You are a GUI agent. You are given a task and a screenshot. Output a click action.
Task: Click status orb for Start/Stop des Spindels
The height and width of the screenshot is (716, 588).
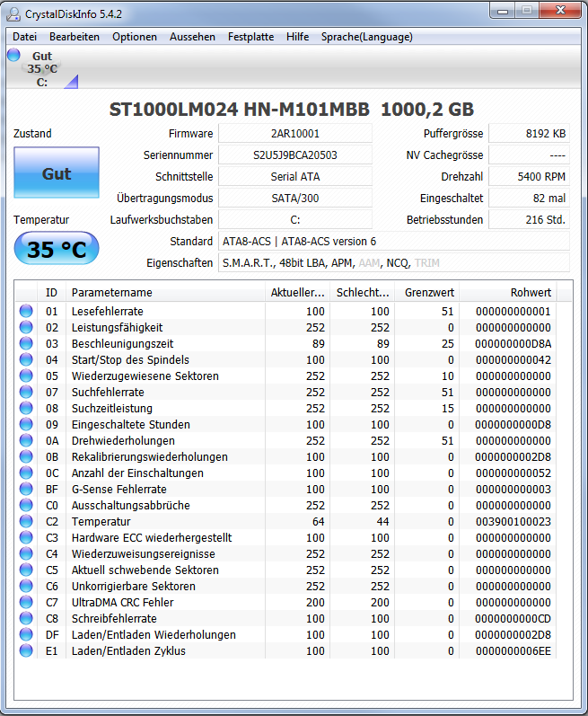coord(26,359)
